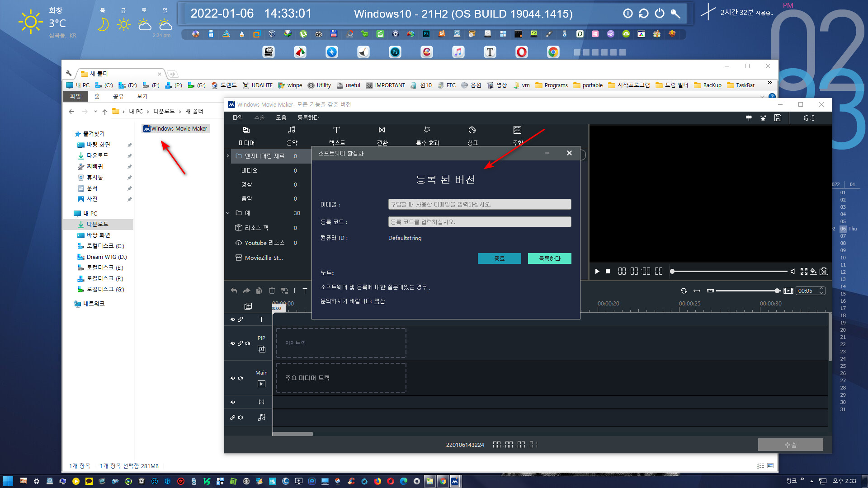The image size is (868, 488).
Task: Collapse the 예 folder node
Action: 228,213
